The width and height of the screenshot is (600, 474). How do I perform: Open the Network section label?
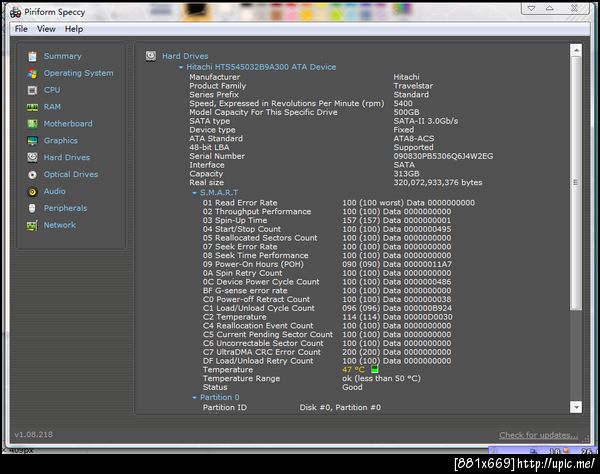pos(60,225)
